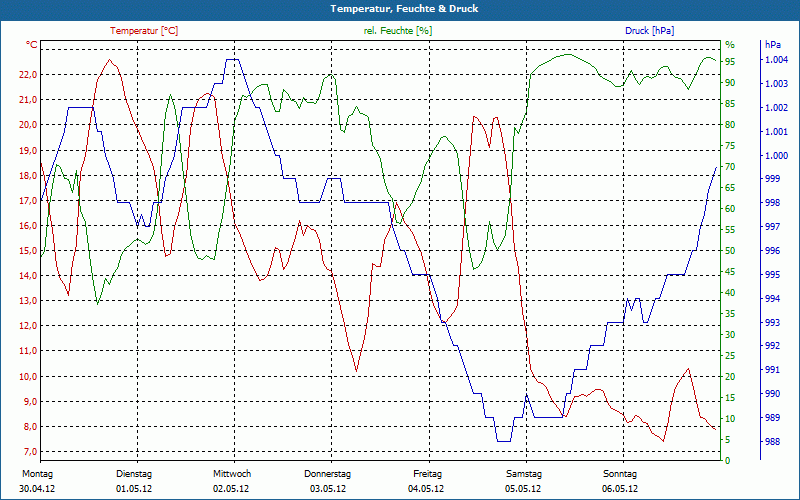Click the '40' humidity axis value

(730, 292)
